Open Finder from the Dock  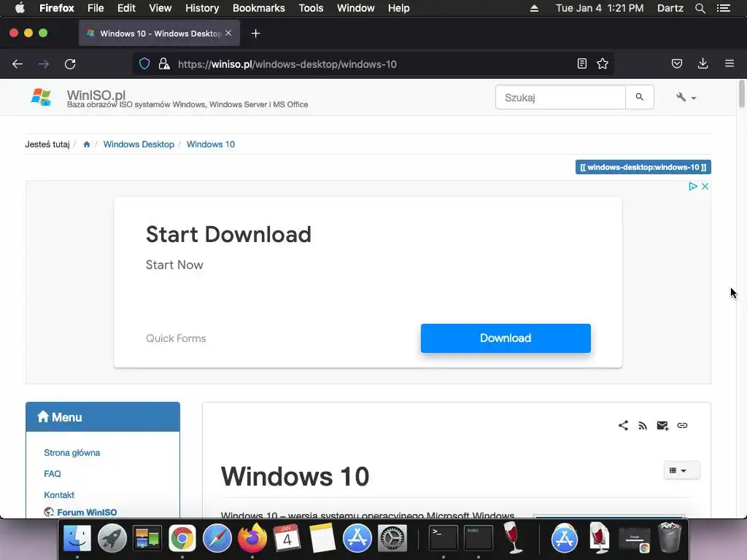click(77, 538)
